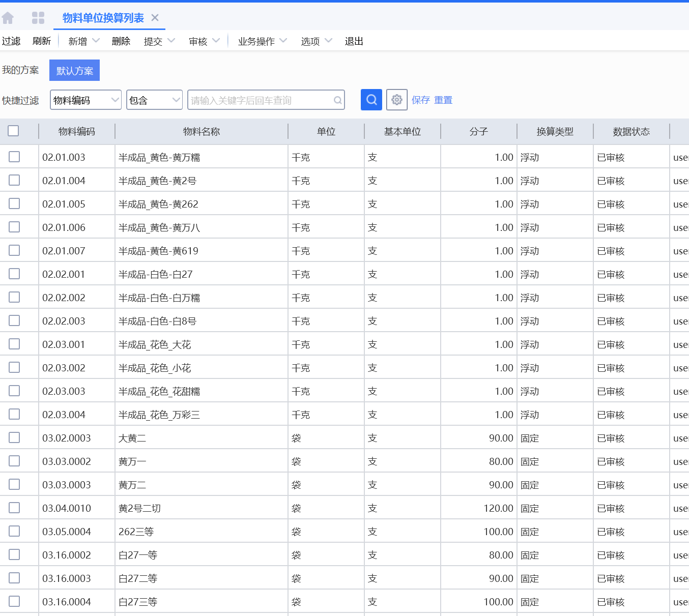689x616 pixels.
Task: Click the 保存 link
Action: tap(421, 100)
